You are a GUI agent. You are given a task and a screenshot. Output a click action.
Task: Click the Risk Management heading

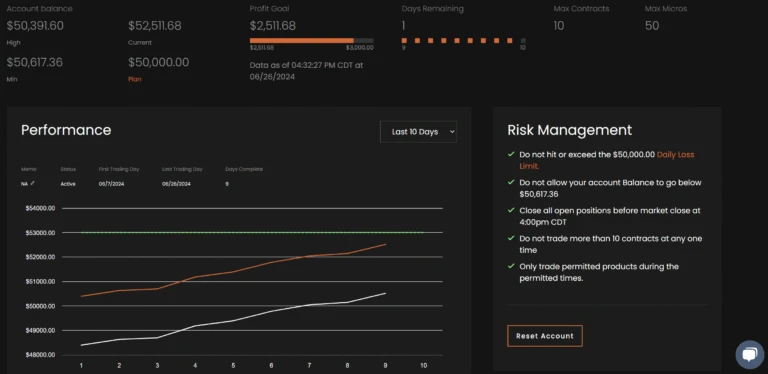point(570,130)
